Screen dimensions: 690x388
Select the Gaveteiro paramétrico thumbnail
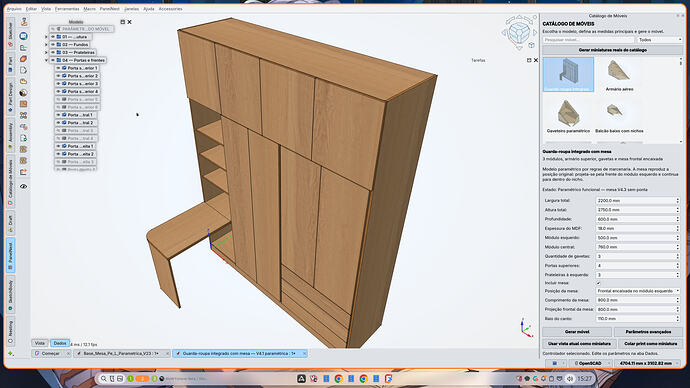point(568,116)
